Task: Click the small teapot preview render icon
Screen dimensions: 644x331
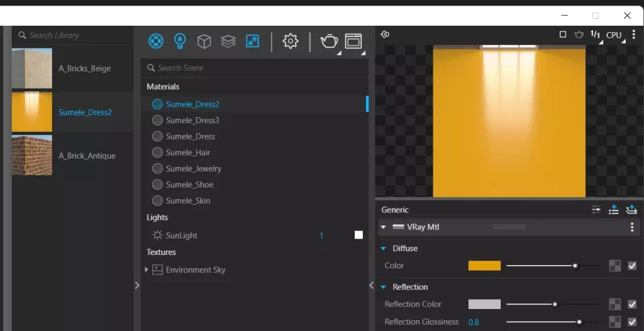Action: (579, 35)
